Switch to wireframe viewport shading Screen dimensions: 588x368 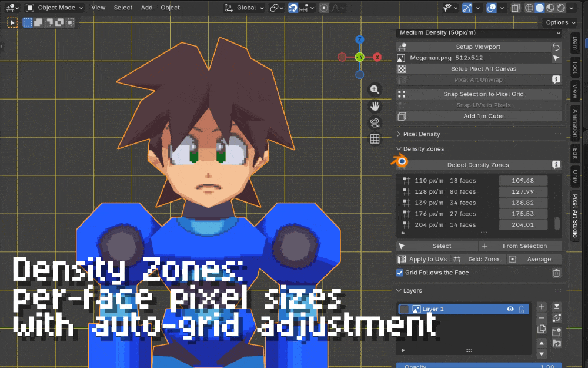point(529,8)
